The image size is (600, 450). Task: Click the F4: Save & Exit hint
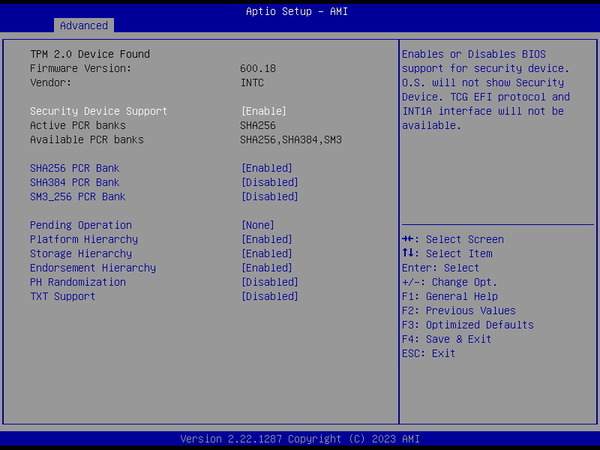pyautogui.click(x=447, y=339)
